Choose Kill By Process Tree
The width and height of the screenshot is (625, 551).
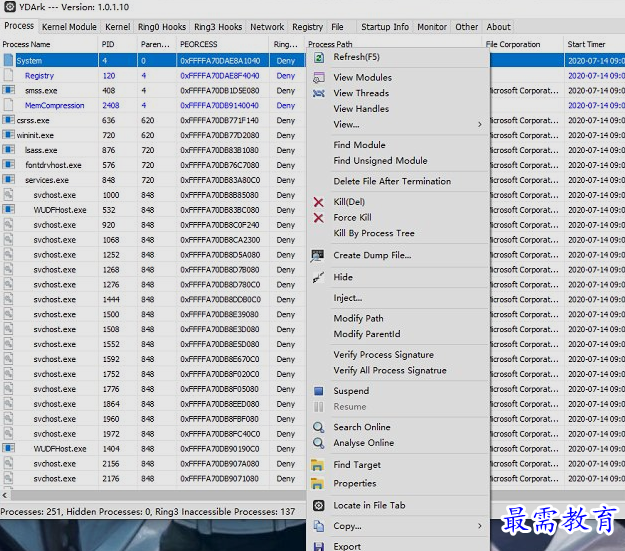(374, 233)
